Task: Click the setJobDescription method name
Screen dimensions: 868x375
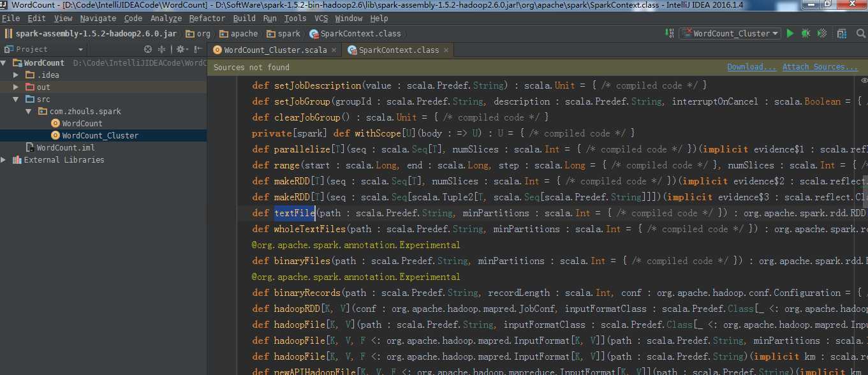Action: click(318, 85)
